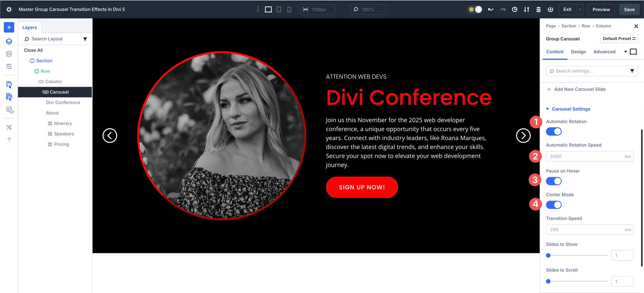Toggle Pause on Hover switch
This screenshot has height=293, width=644.
pos(554,181)
